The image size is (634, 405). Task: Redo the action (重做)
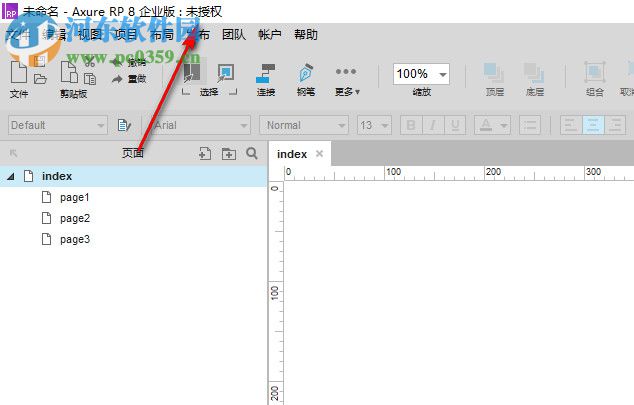pyautogui.click(x=129, y=79)
